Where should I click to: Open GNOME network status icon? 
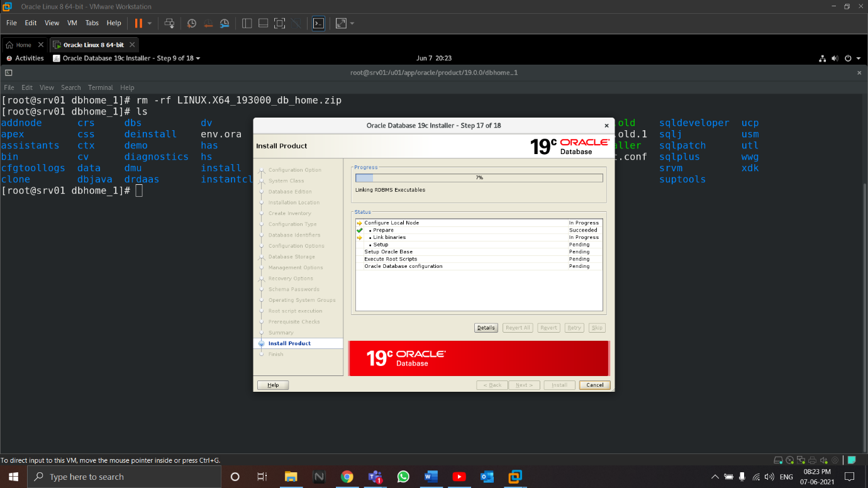coord(822,58)
